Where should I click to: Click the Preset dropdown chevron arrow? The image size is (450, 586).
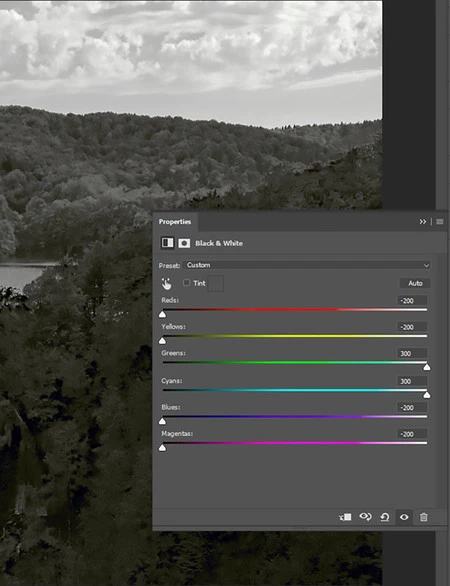(426, 265)
